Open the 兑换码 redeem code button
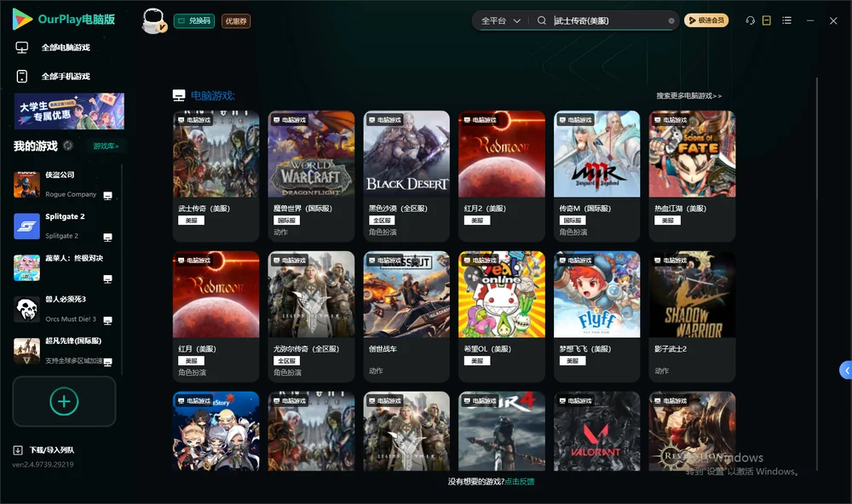This screenshot has height=504, width=852. coord(194,21)
